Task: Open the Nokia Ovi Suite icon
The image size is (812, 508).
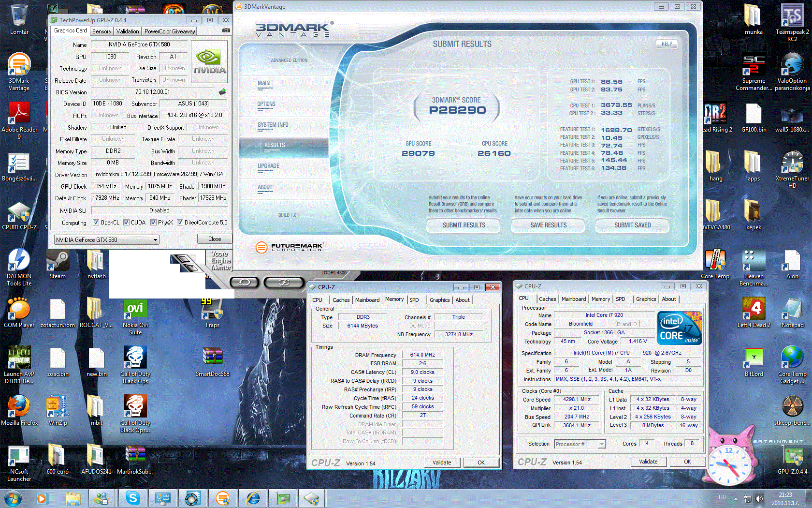Action: (x=135, y=317)
